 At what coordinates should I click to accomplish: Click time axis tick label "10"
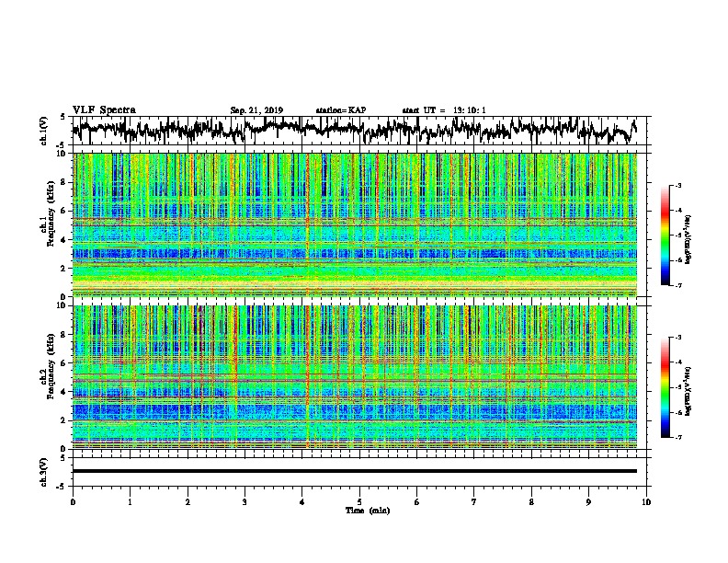tap(646, 502)
